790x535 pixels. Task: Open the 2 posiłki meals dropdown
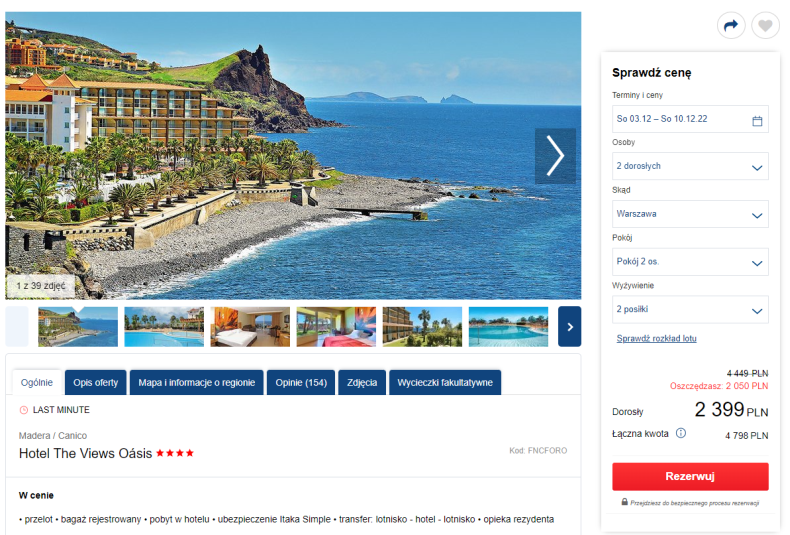[x=690, y=309]
